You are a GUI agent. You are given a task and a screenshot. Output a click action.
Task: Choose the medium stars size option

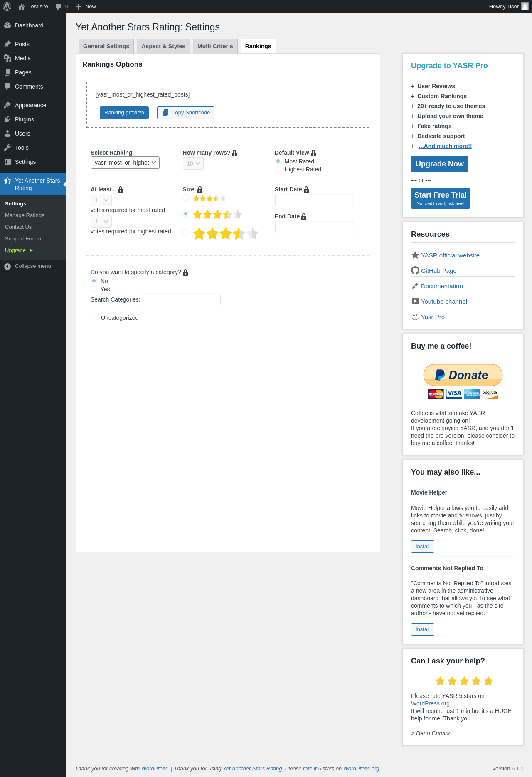click(186, 213)
